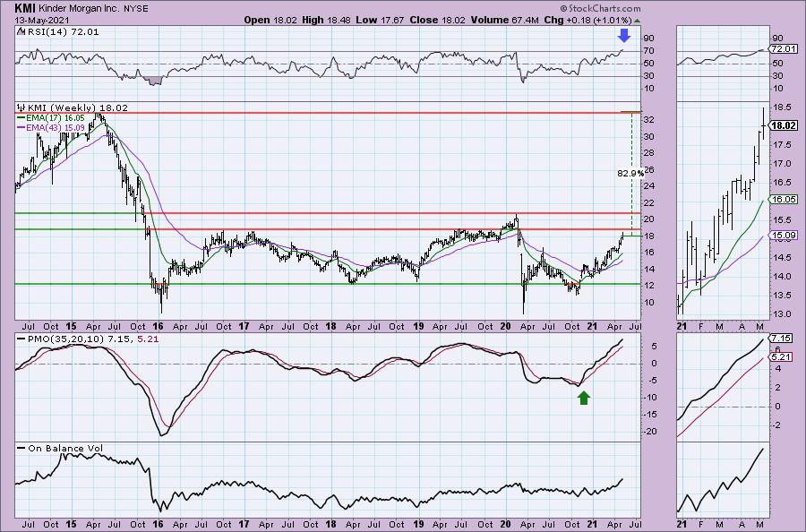The height and width of the screenshot is (532, 806).
Task: Click the 22 label on price axis
Action: coord(649,203)
